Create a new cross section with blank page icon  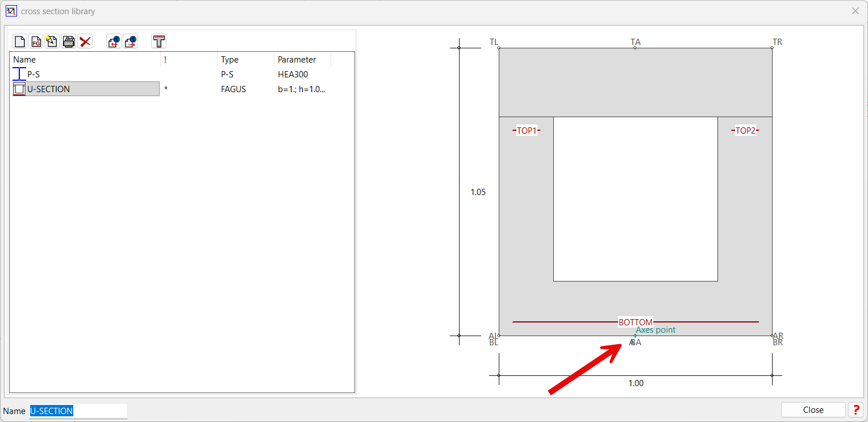point(20,41)
